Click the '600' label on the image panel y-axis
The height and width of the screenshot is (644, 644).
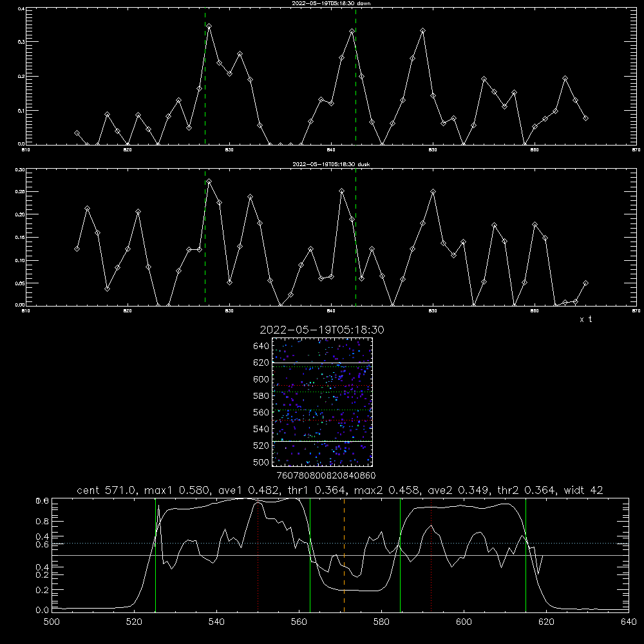click(261, 379)
